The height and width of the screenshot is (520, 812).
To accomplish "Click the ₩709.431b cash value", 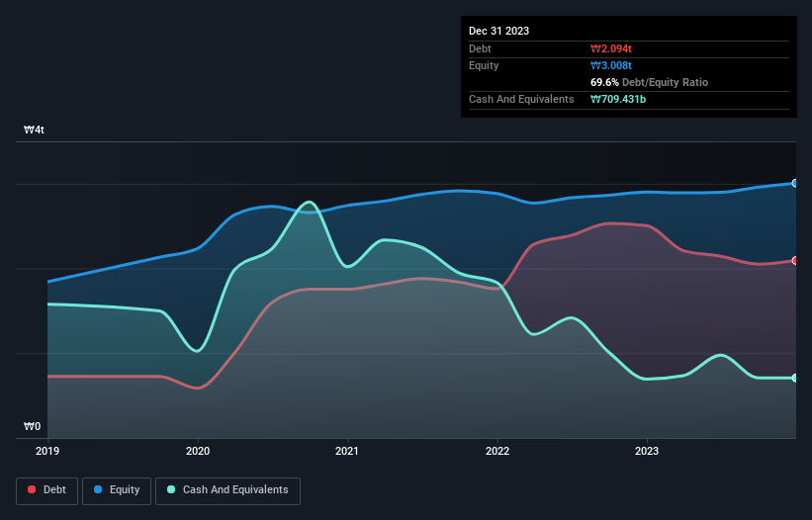I will point(618,99).
